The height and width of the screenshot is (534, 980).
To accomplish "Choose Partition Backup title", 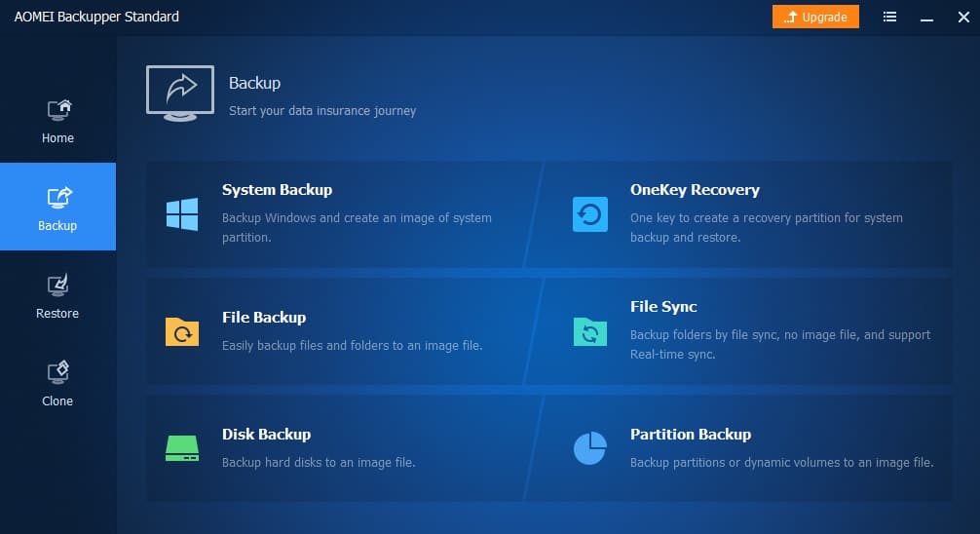I will (691, 435).
